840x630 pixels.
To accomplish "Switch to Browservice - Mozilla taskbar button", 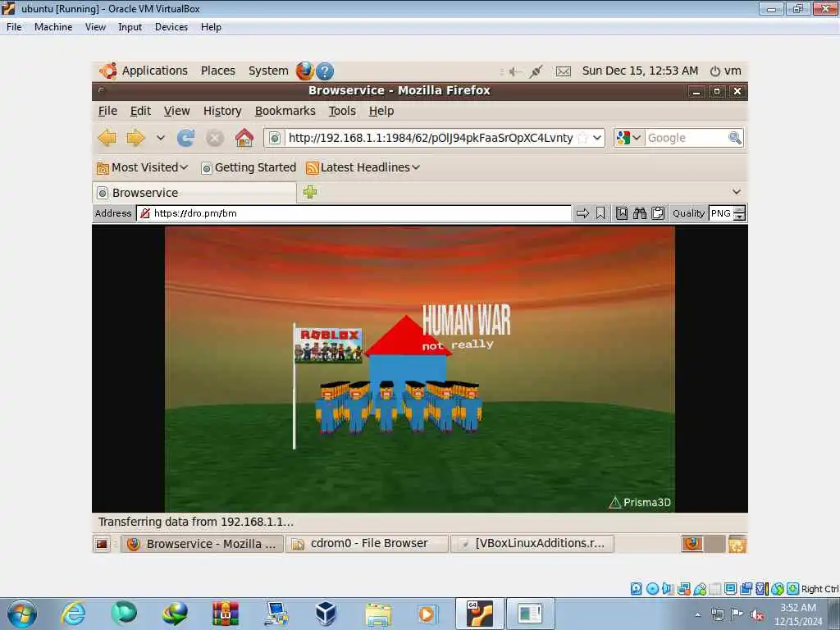I will pyautogui.click(x=202, y=544).
